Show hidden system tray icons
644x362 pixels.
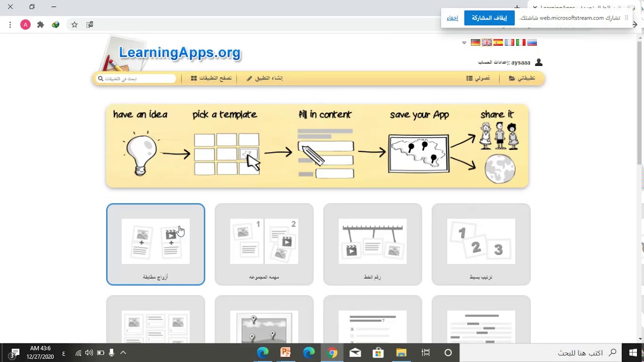click(123, 353)
